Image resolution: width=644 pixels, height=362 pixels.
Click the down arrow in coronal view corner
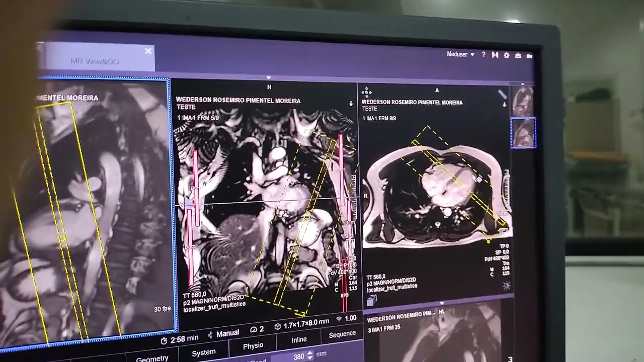coord(351,104)
